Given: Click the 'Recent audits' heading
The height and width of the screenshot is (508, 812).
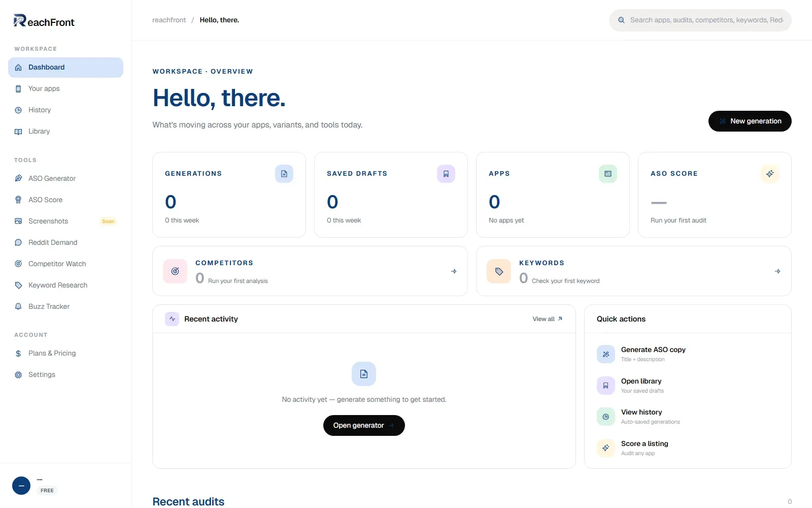Looking at the screenshot, I should pyautogui.click(x=188, y=501).
